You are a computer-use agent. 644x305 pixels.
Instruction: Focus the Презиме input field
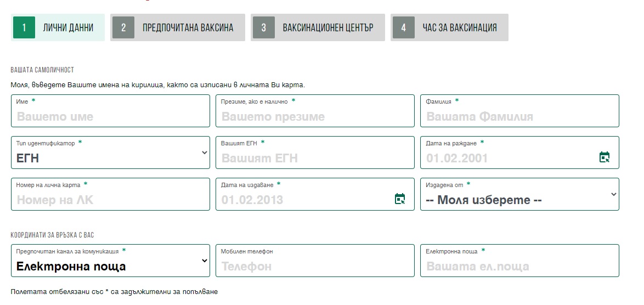[x=315, y=111]
